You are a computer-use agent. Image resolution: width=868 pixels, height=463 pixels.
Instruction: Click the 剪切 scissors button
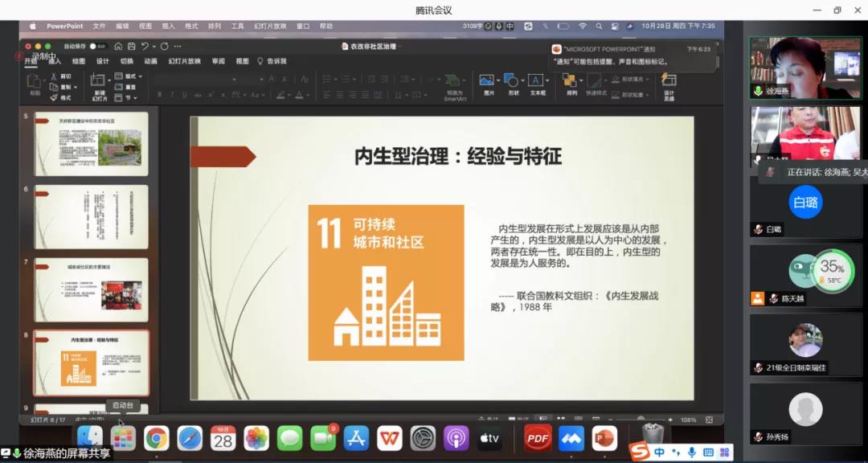point(60,76)
